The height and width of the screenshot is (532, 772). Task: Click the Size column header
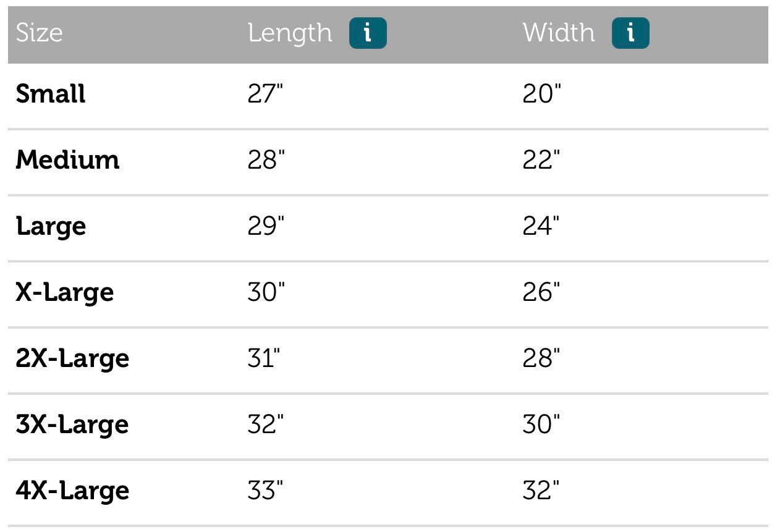click(x=39, y=33)
